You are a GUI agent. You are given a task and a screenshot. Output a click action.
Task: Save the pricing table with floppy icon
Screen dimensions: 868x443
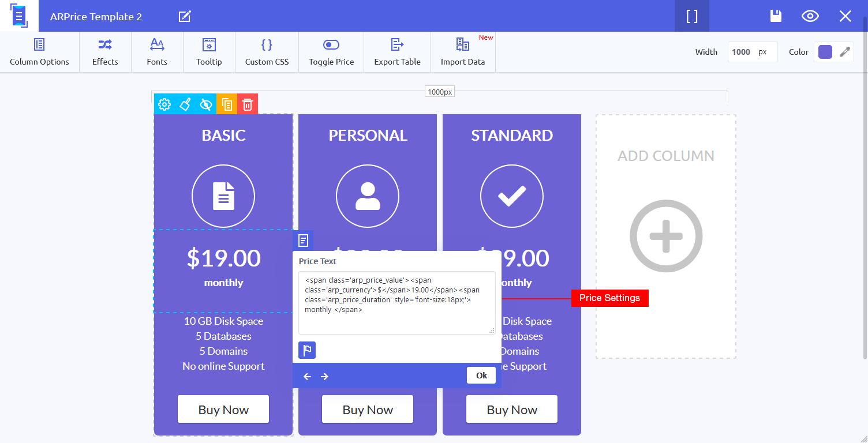click(x=776, y=16)
